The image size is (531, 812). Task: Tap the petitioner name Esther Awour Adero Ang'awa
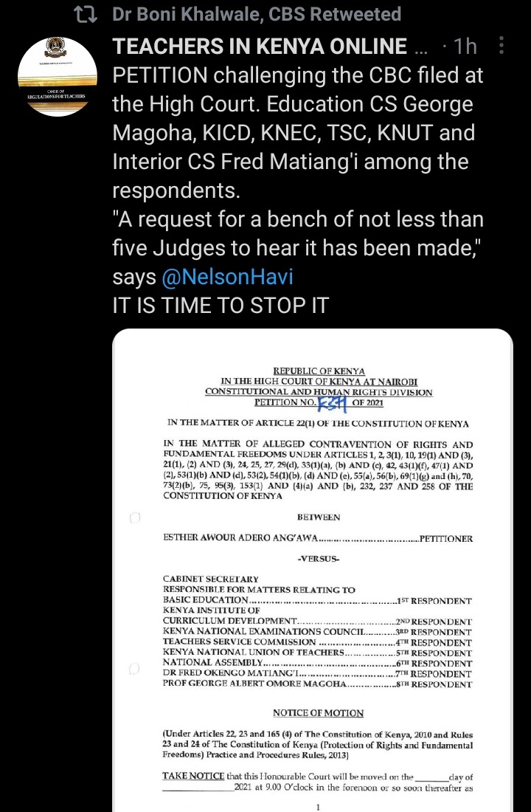240,537
